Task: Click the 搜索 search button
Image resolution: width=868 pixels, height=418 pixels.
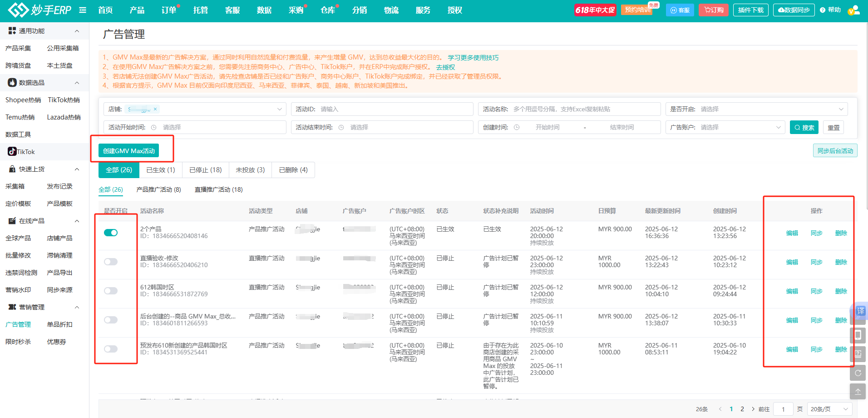Action: 804,128
